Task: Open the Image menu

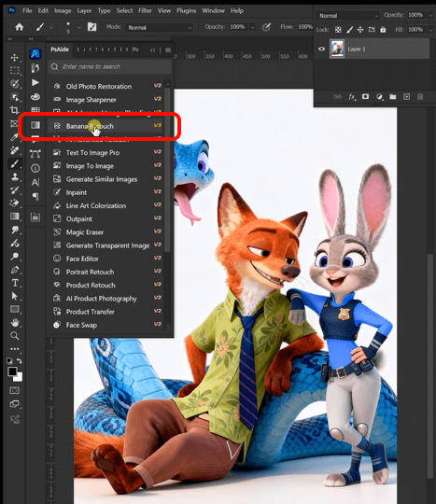Action: [x=63, y=10]
